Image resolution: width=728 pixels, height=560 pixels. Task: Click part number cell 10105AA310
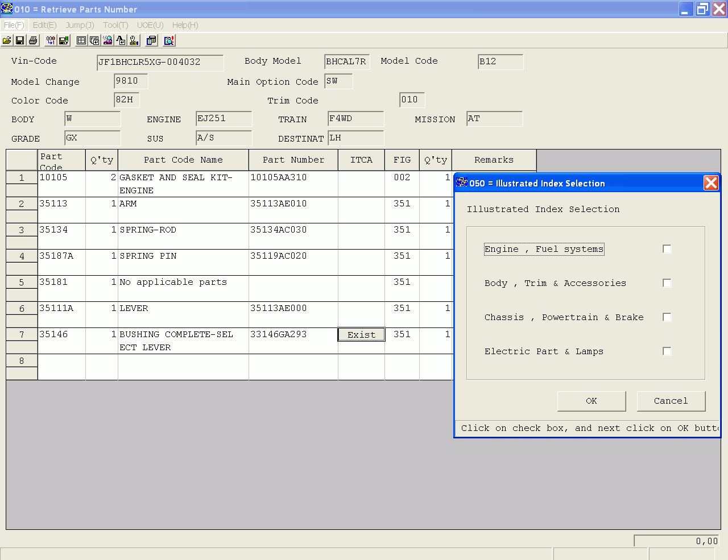293,184
